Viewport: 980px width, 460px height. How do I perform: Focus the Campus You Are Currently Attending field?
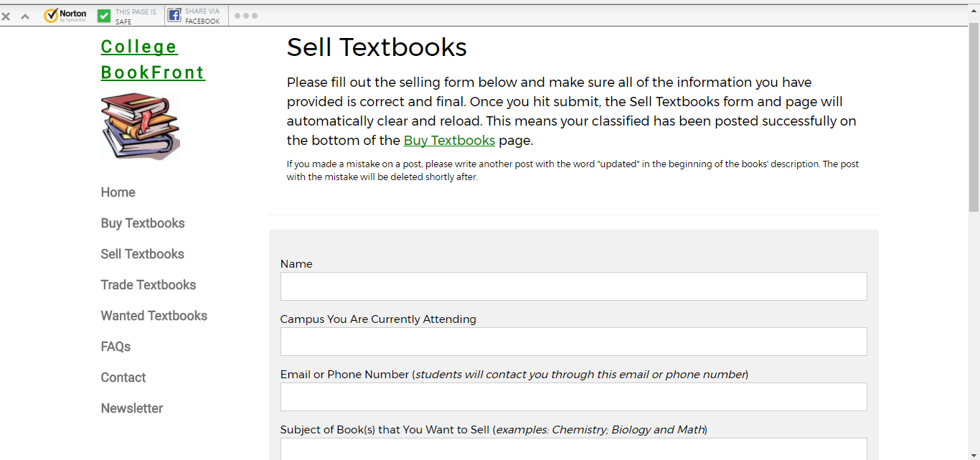[573, 342]
